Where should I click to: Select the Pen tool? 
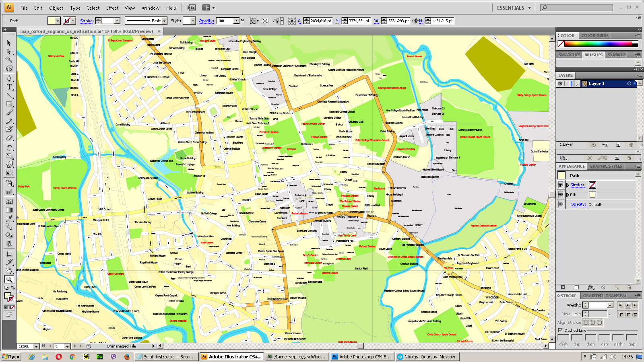(9, 78)
